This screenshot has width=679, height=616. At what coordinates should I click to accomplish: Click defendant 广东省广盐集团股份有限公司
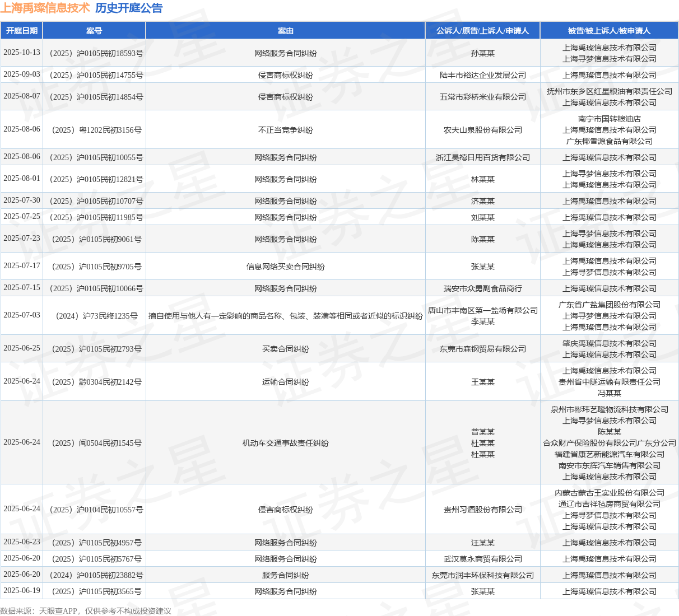(609, 305)
